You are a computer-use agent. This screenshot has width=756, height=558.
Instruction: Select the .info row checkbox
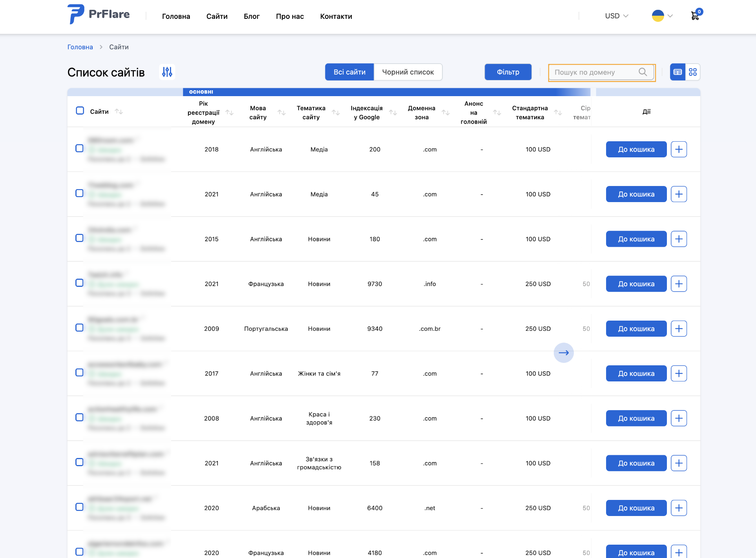point(80,283)
